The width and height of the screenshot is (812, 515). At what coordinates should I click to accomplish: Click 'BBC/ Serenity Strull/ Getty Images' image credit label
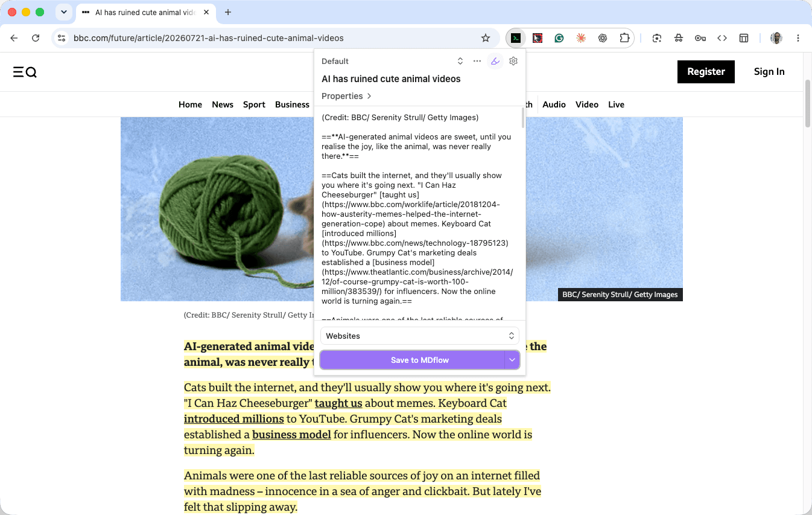coord(620,295)
